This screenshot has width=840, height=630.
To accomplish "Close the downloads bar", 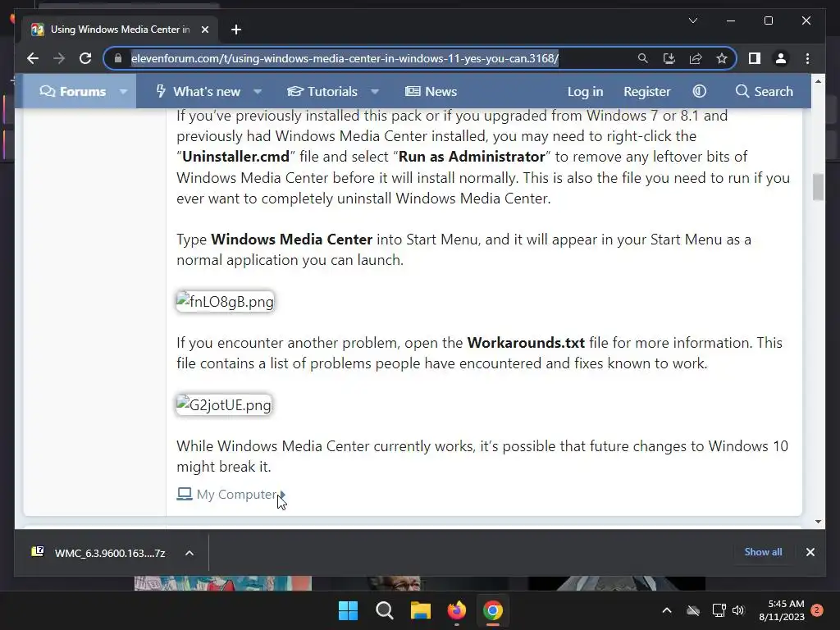I will click(810, 552).
